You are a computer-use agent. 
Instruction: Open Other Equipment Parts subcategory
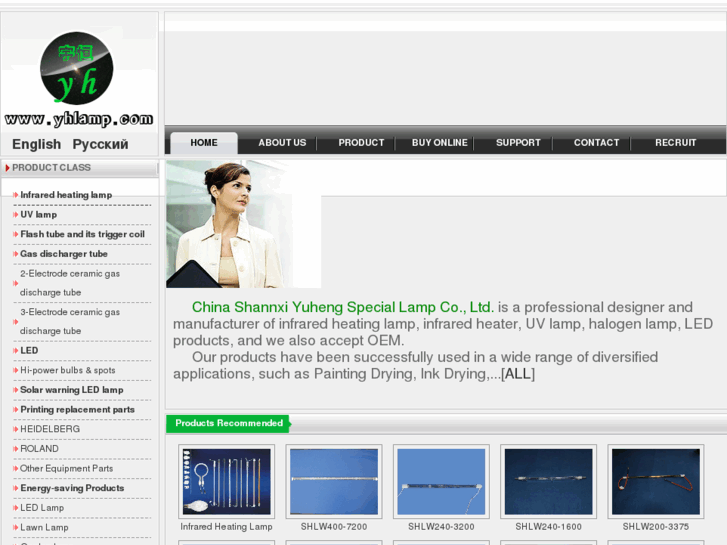tap(67, 468)
